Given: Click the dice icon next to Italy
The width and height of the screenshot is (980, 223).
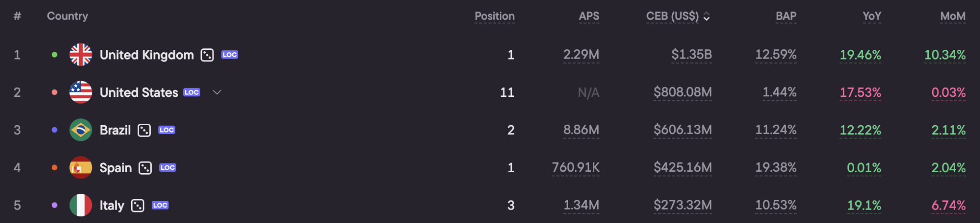Looking at the screenshot, I should (137, 206).
